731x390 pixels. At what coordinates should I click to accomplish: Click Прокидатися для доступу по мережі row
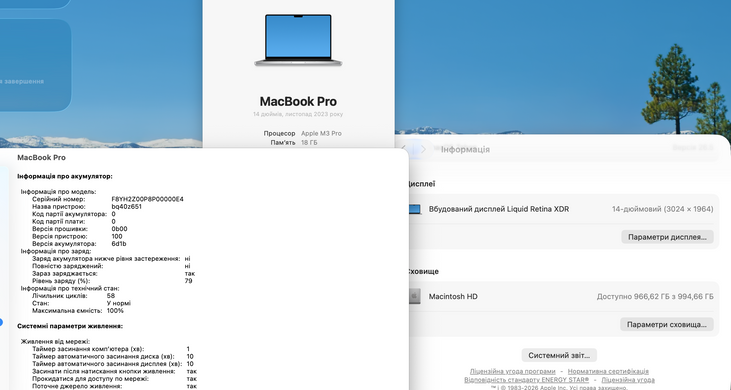114,379
